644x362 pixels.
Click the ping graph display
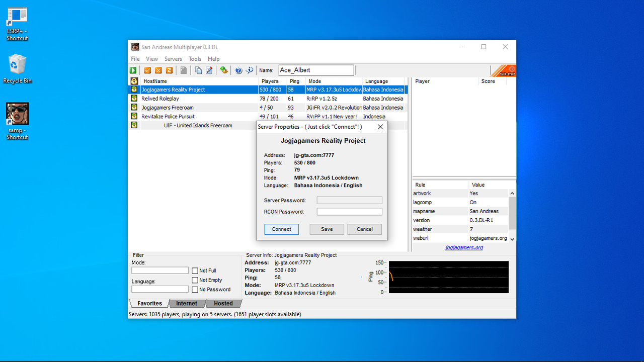tap(449, 277)
